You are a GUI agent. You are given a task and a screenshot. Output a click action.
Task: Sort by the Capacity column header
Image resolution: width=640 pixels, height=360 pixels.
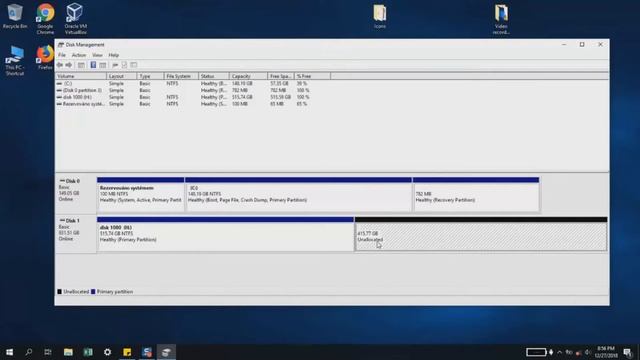tap(249, 76)
